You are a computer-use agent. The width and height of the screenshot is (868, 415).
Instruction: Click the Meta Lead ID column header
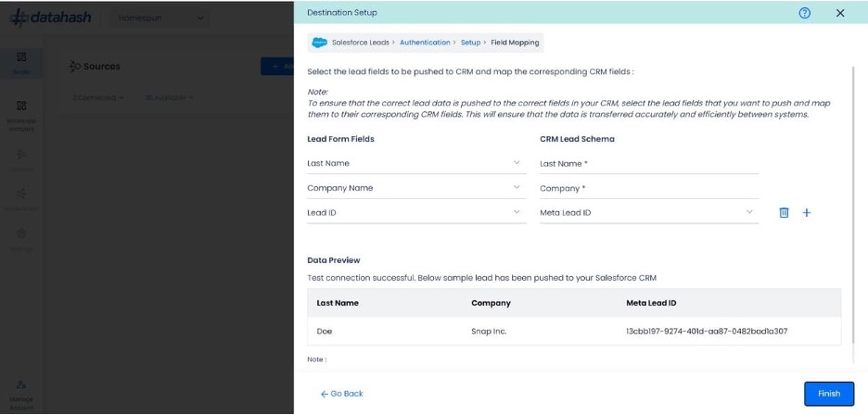[651, 303]
